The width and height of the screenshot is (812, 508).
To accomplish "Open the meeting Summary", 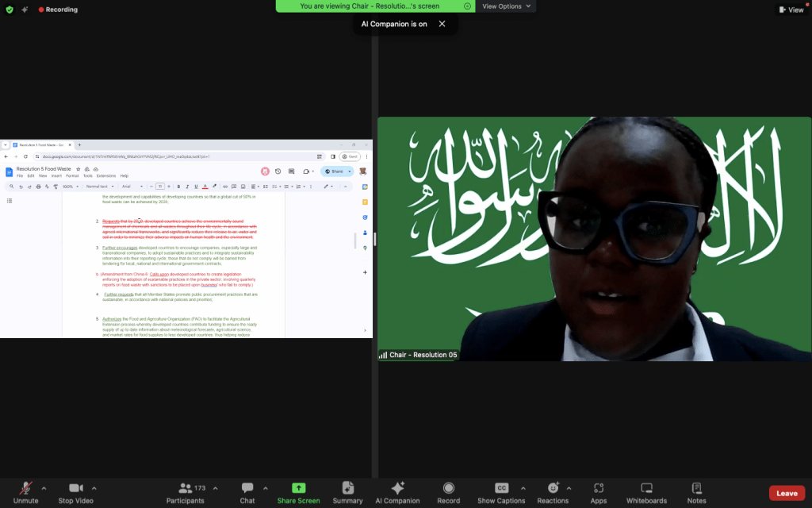I will 347,492.
